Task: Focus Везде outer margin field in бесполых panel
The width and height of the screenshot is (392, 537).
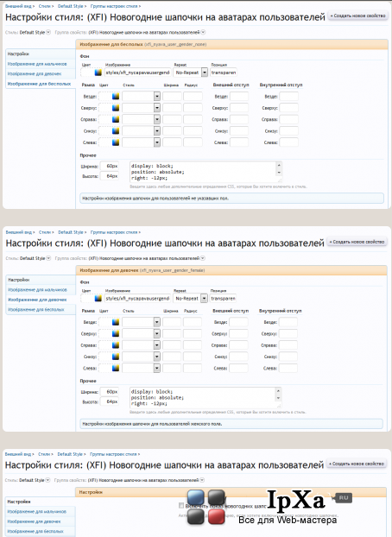Action: 239,96
